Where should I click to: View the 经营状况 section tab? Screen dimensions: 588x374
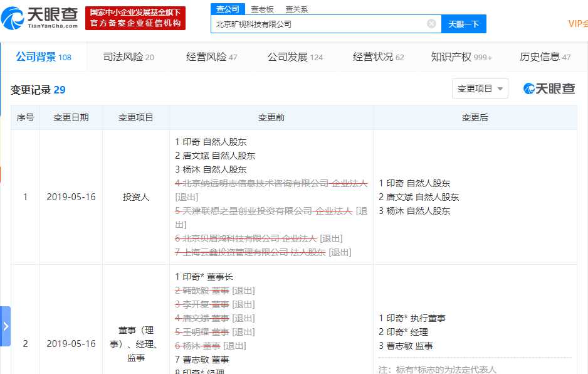[x=378, y=57]
